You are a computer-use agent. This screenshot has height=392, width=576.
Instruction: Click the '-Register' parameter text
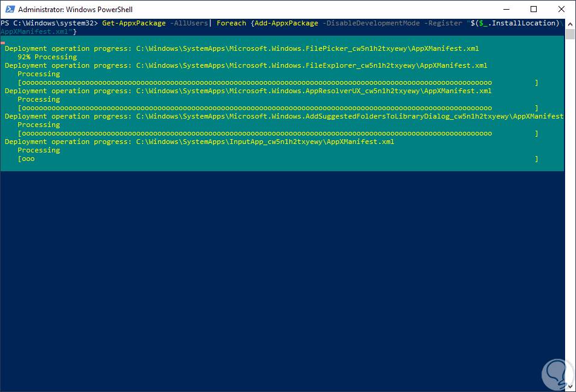pos(443,23)
